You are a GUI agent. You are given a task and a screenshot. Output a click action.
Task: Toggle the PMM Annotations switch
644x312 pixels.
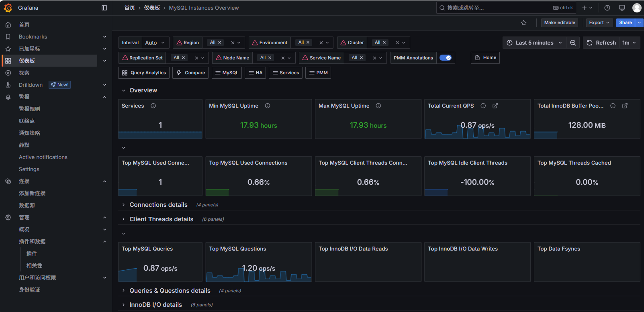(445, 58)
